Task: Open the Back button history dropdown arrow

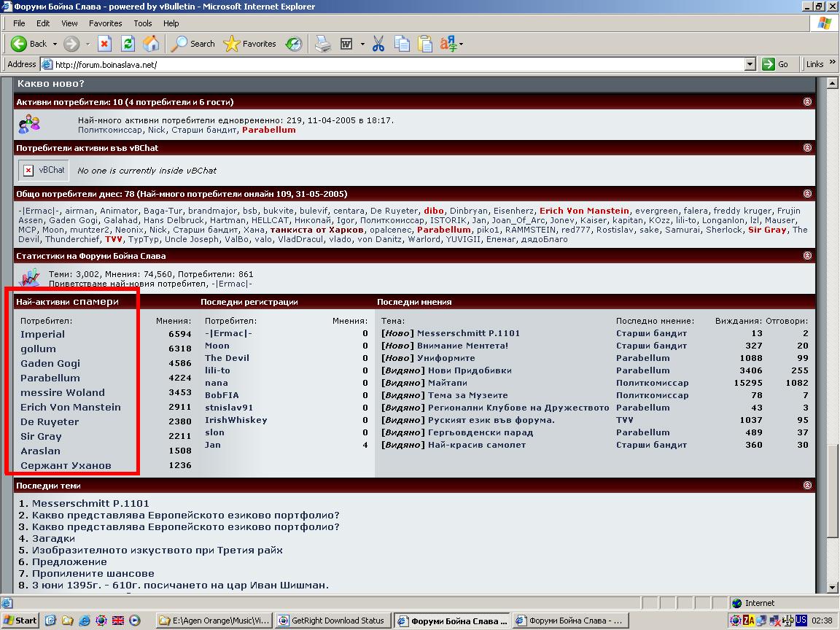Action: (x=55, y=44)
